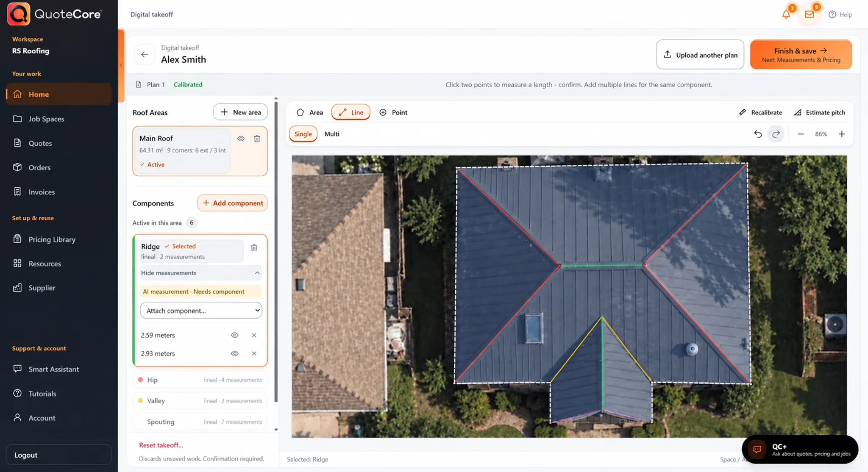Image resolution: width=868 pixels, height=472 pixels.
Task: Switch to Multi line mode
Action: point(332,134)
